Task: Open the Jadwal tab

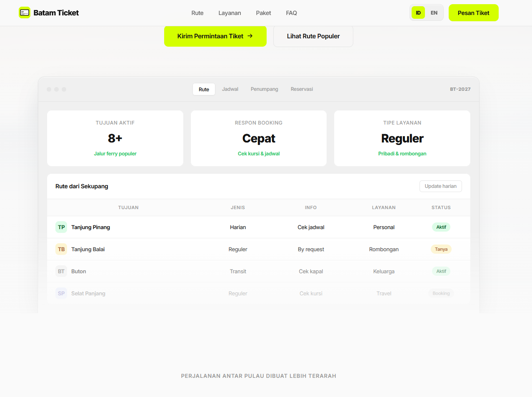Action: [x=230, y=89]
